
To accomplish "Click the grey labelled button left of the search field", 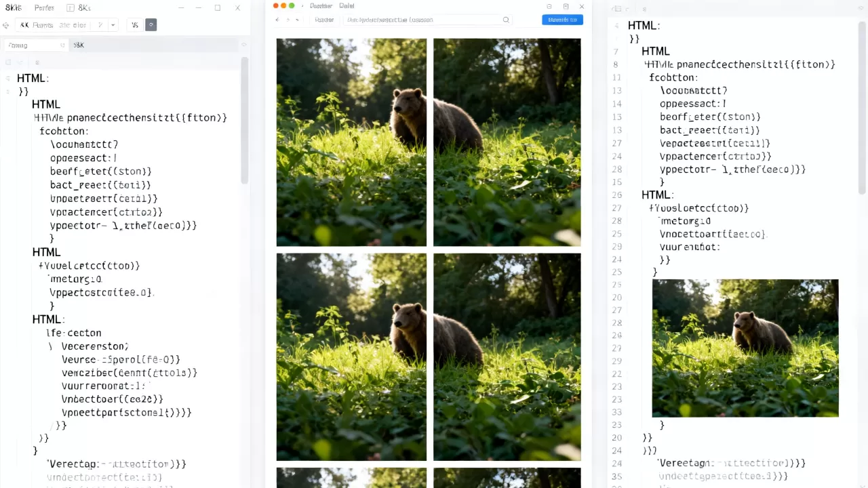I will click(x=324, y=20).
